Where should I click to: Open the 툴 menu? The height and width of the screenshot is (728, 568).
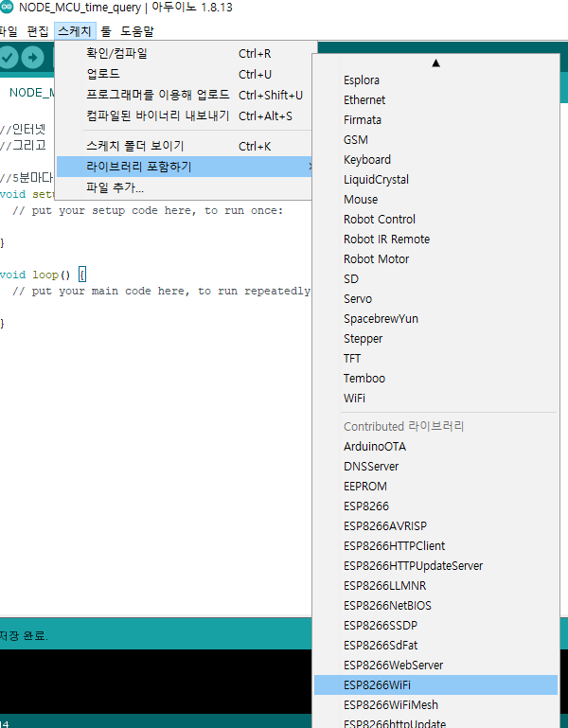coord(106,31)
